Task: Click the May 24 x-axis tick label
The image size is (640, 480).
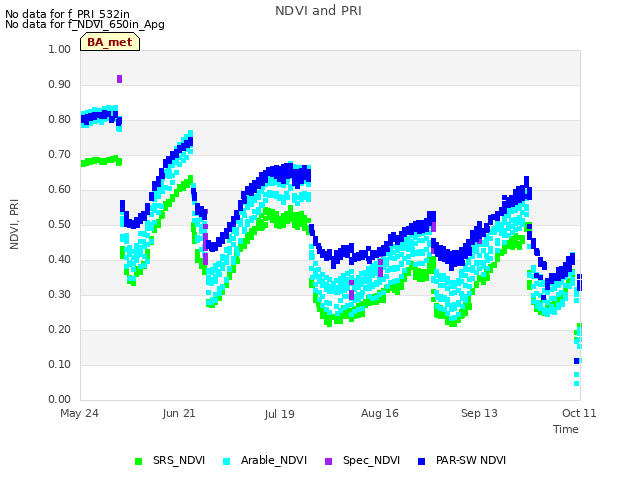Action: pyautogui.click(x=79, y=413)
